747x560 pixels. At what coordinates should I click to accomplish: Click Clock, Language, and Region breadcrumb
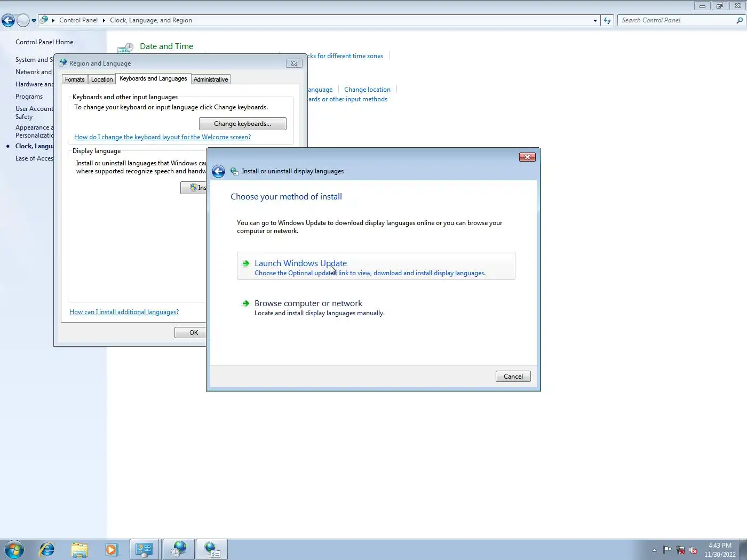tap(151, 20)
